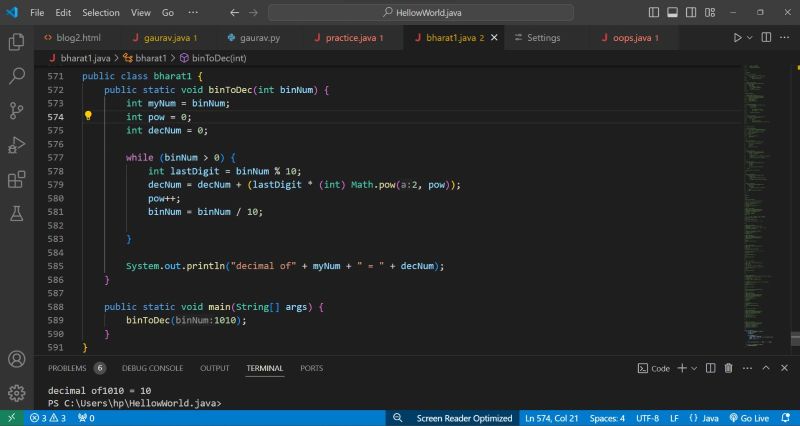
Task: Toggle the bottom panel layout icon
Action: tap(672, 12)
